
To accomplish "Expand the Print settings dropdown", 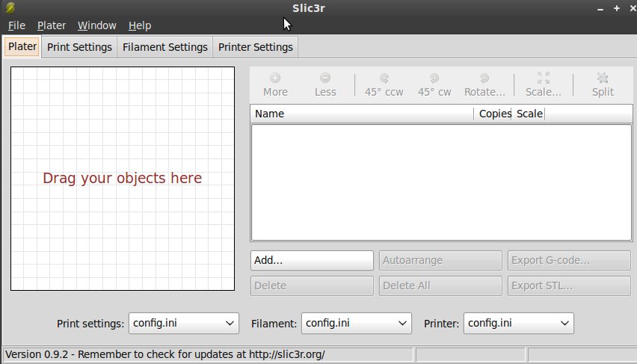I will (184, 324).
